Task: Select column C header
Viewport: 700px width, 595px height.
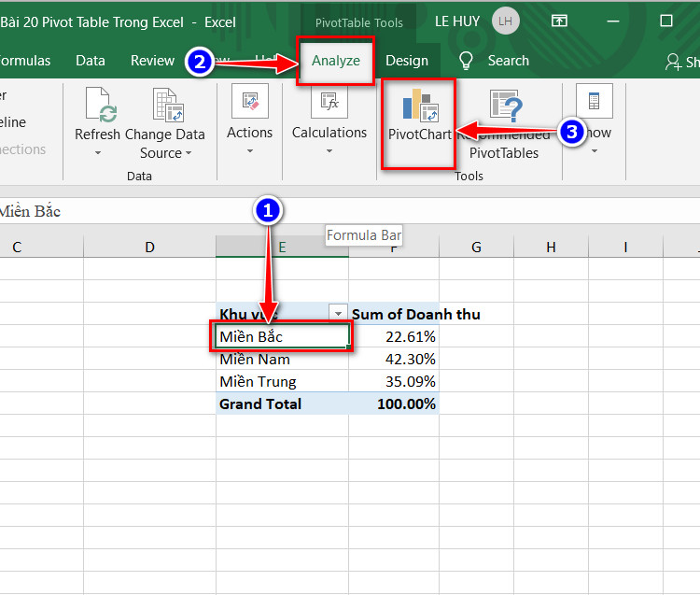Action: 41,247
